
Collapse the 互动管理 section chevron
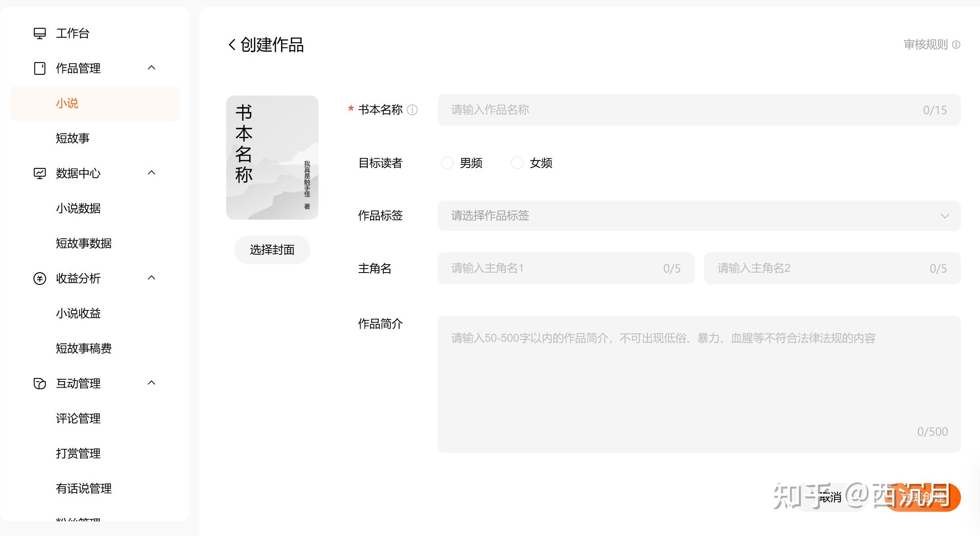pyautogui.click(x=151, y=383)
